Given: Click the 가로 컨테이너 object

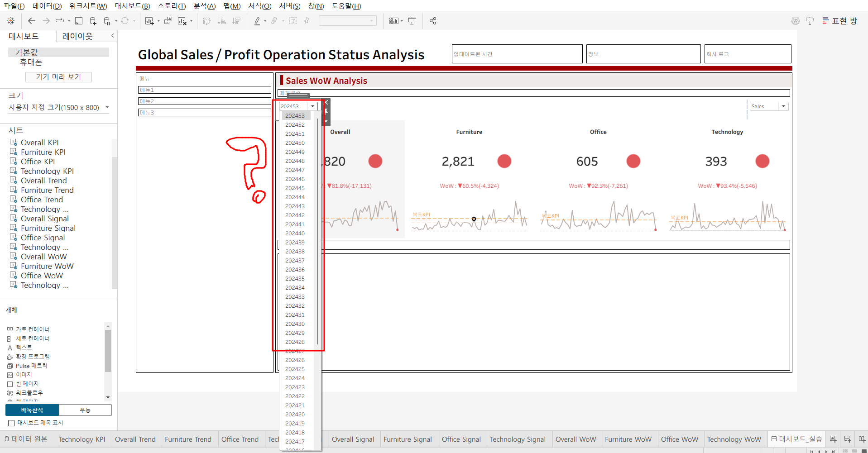Looking at the screenshot, I should tap(29, 329).
